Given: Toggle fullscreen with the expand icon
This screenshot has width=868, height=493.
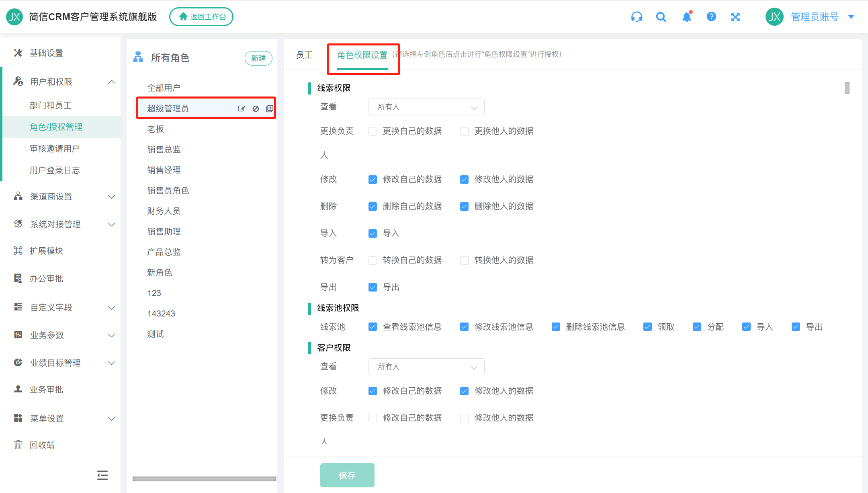Looking at the screenshot, I should pyautogui.click(x=735, y=17).
